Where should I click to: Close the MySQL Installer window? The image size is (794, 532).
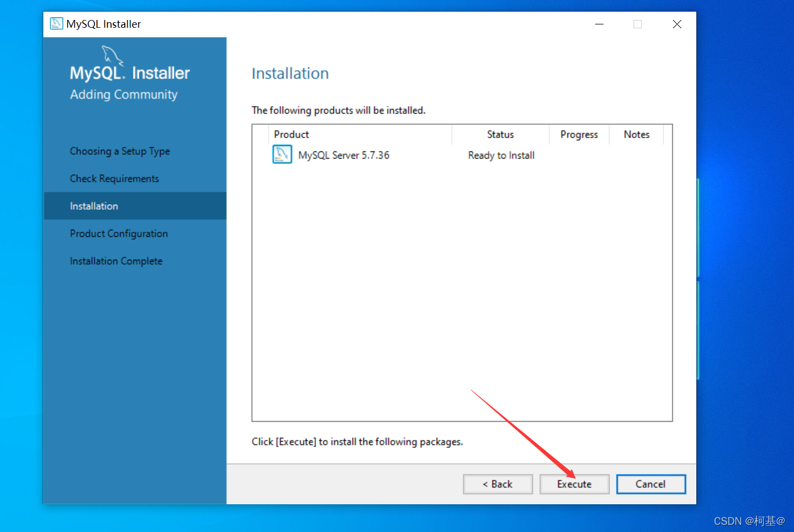point(677,24)
